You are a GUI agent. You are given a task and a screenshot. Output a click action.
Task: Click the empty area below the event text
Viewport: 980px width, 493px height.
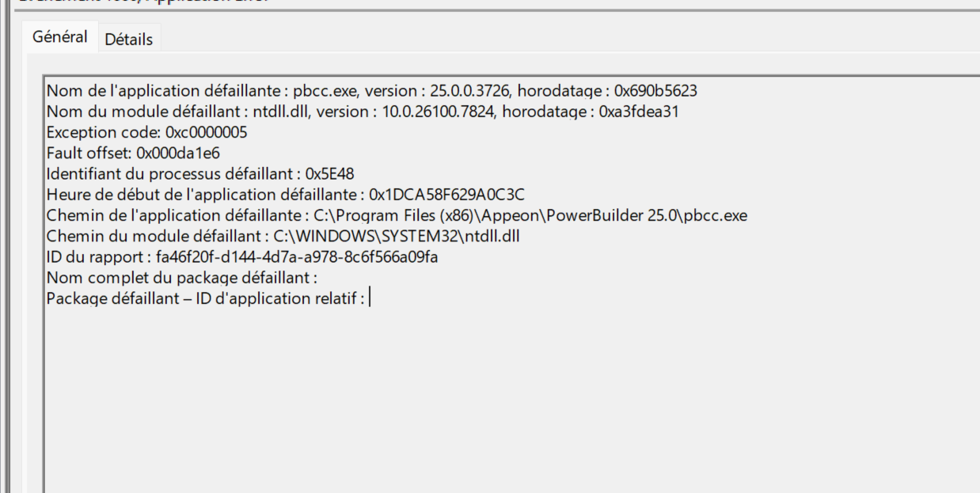(x=507, y=396)
